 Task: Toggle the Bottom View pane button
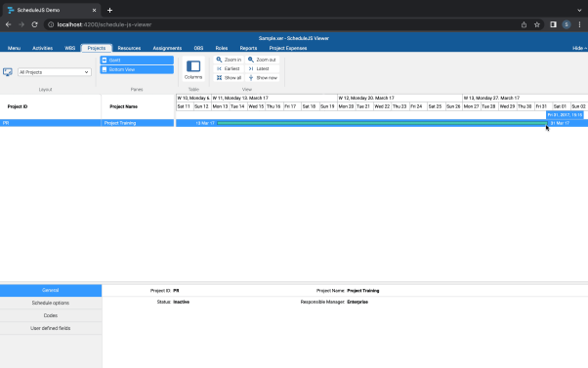(137, 69)
